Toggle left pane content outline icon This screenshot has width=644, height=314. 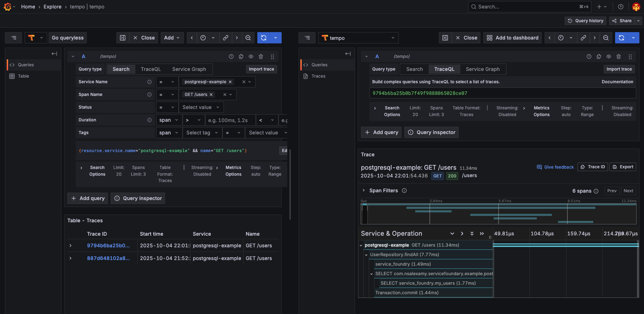pyautogui.click(x=13, y=38)
